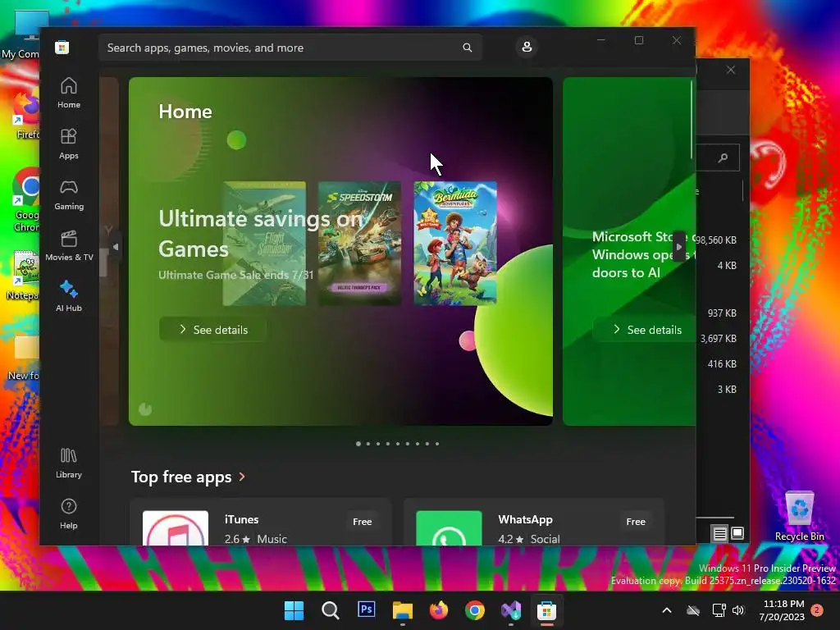
Task: Open the WhatsApp app icon
Action: pyautogui.click(x=449, y=528)
